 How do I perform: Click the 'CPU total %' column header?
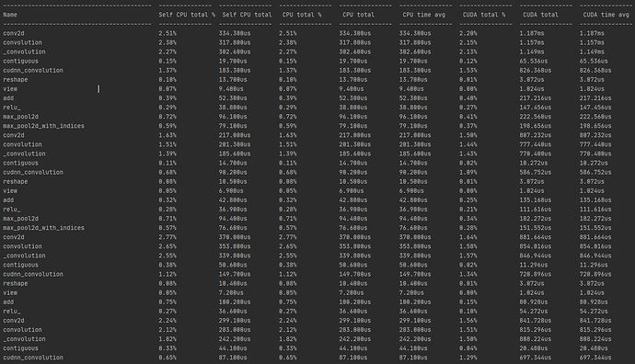click(302, 15)
